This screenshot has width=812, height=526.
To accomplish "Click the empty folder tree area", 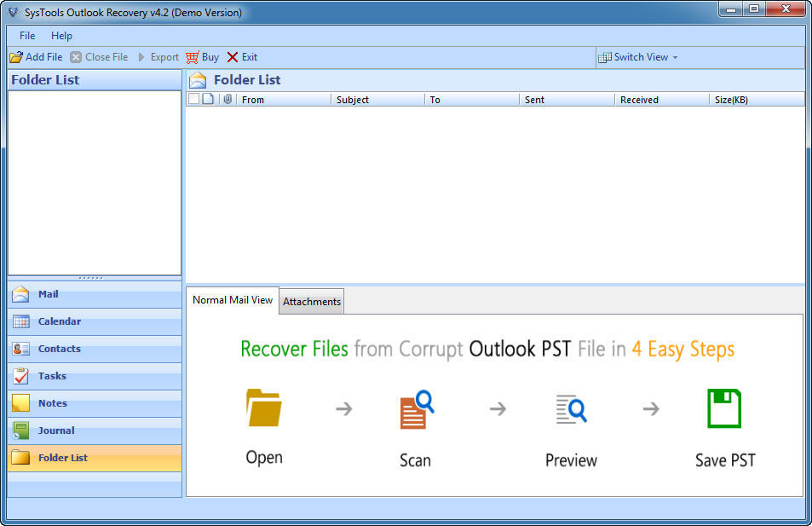I will 95,183.
